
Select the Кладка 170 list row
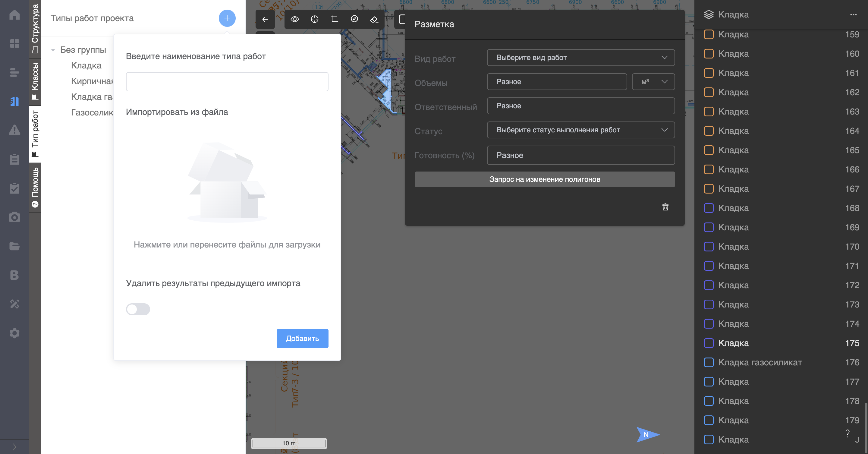[781, 247]
